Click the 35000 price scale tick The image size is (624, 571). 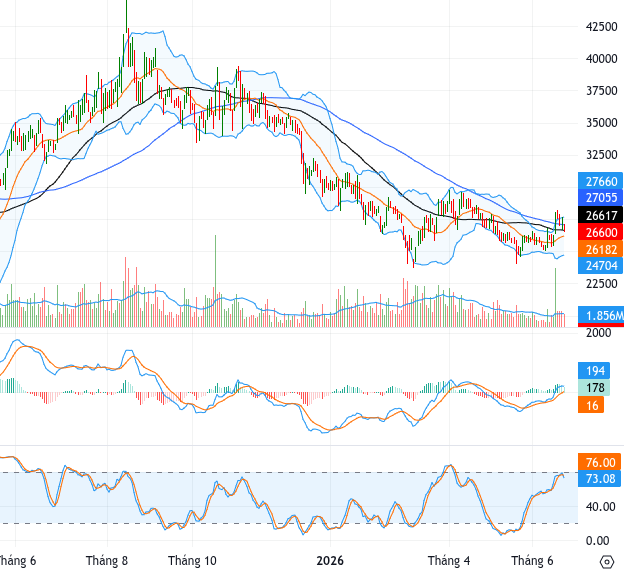601,123
